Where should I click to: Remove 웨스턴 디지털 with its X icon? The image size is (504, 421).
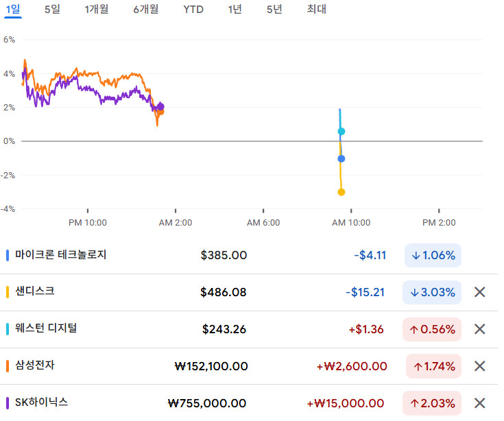(x=480, y=329)
